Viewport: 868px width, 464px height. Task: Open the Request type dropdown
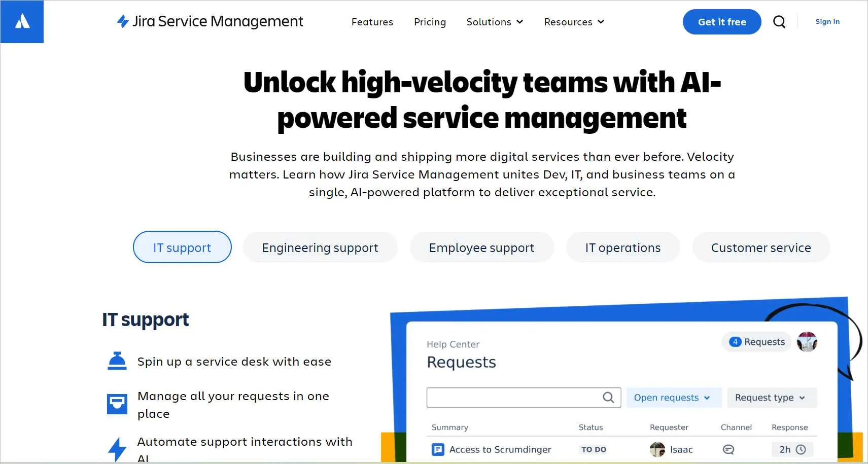pyautogui.click(x=772, y=398)
